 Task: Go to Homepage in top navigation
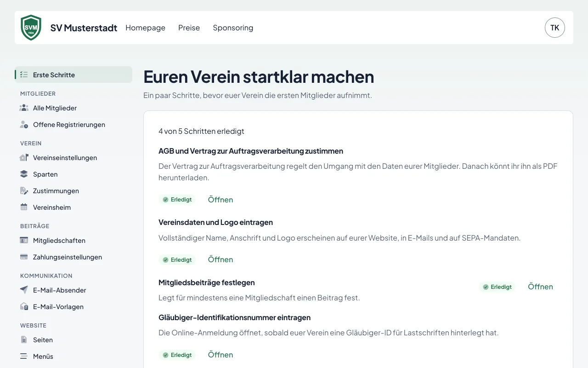click(x=145, y=28)
